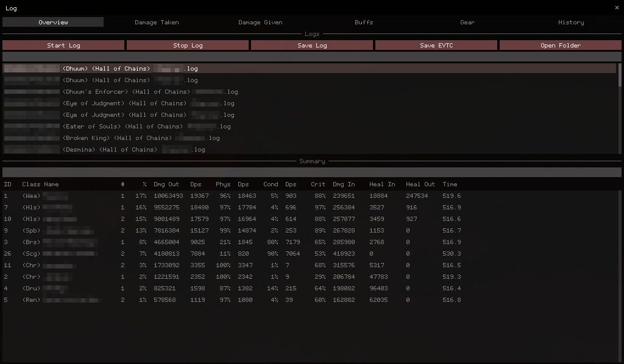Click DPS value 19367
Screen dimensions: 624x364
[x=199, y=196]
